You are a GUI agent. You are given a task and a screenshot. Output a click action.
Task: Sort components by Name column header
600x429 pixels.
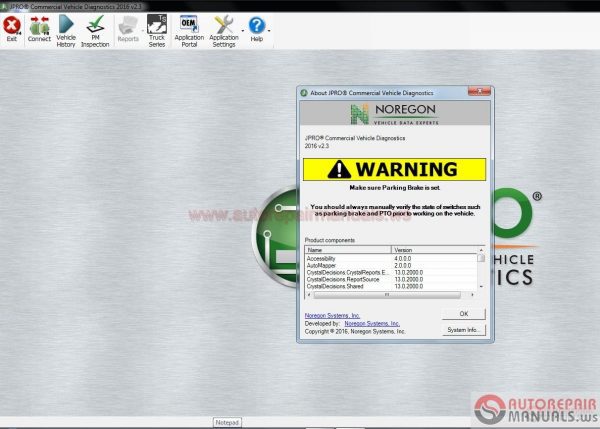pos(348,250)
